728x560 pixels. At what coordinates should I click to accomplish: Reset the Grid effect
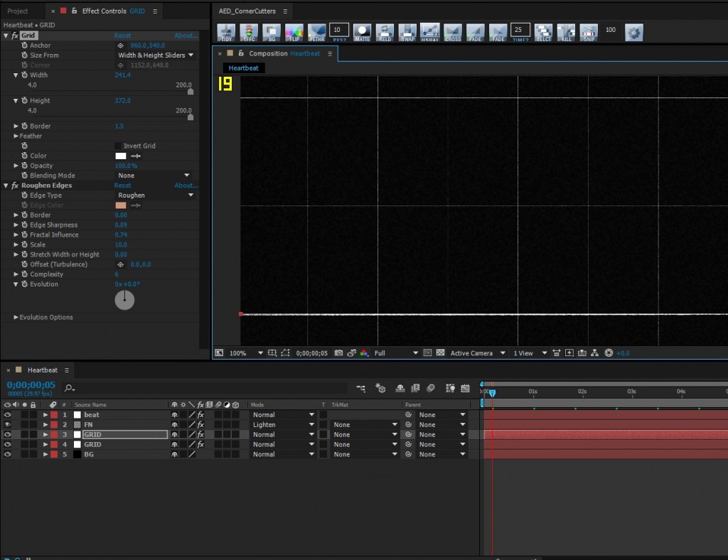[x=122, y=36]
